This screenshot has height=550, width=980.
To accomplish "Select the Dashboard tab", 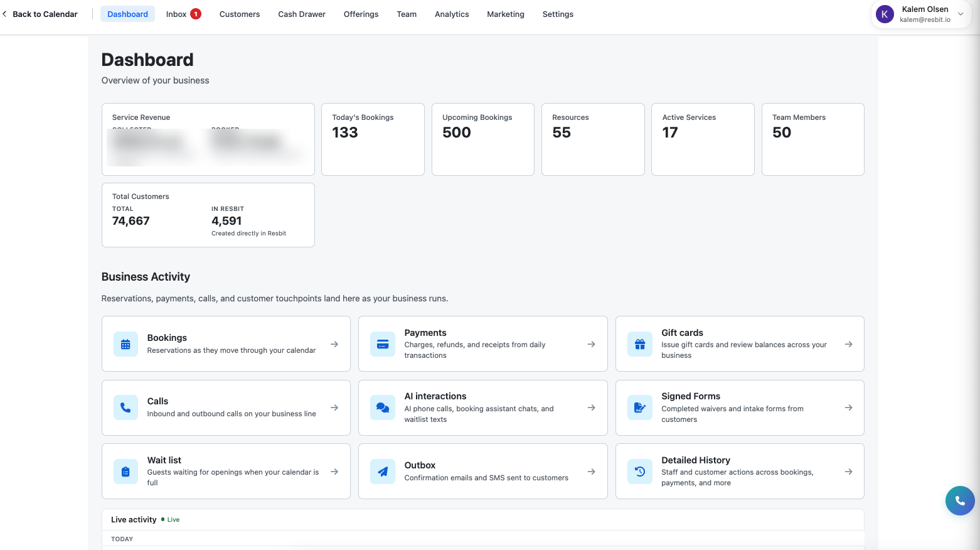I will pos(127,14).
